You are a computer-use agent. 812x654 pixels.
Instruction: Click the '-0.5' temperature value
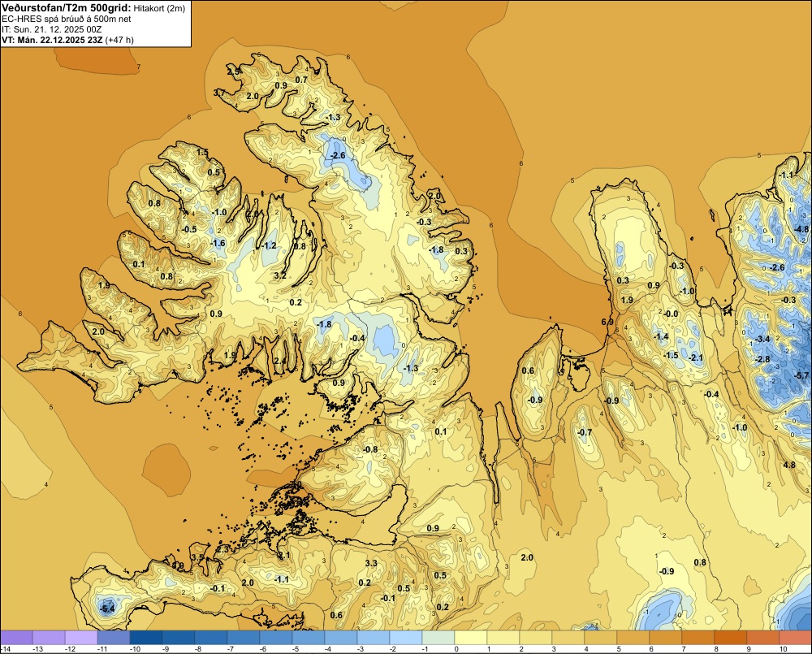189,229
